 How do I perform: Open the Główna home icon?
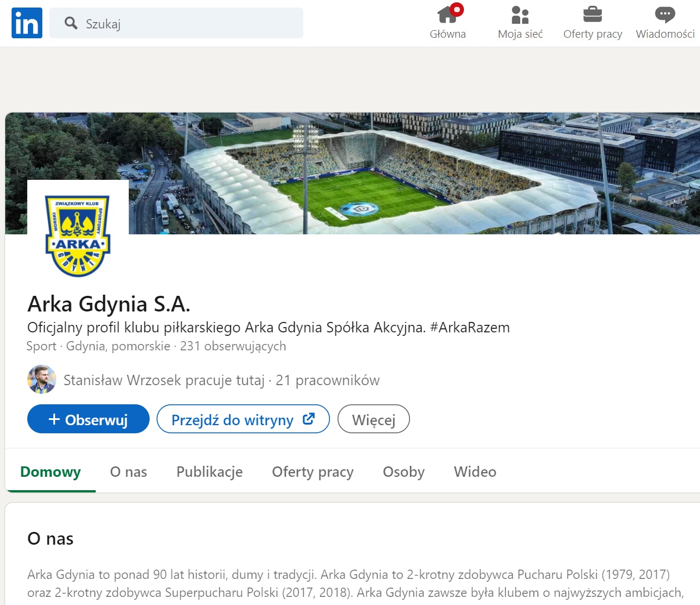pyautogui.click(x=448, y=14)
